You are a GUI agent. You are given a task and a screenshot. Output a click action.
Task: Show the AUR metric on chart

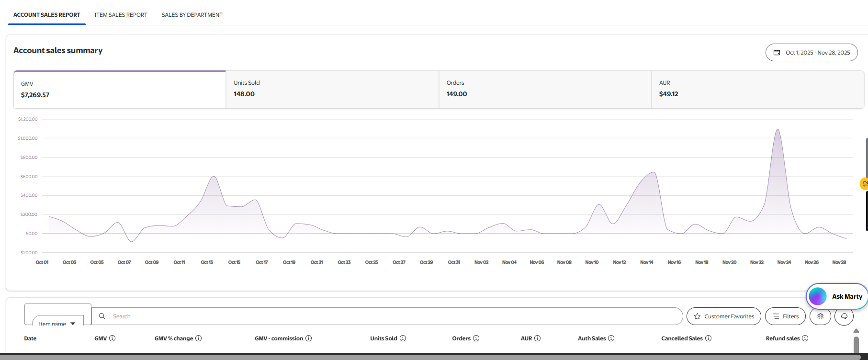tap(757, 89)
